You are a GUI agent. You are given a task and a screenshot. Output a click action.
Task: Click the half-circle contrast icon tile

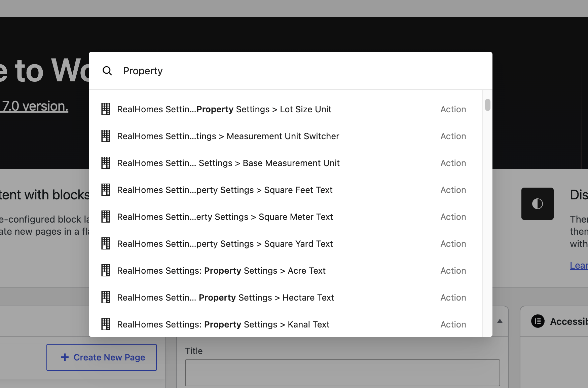[538, 204]
